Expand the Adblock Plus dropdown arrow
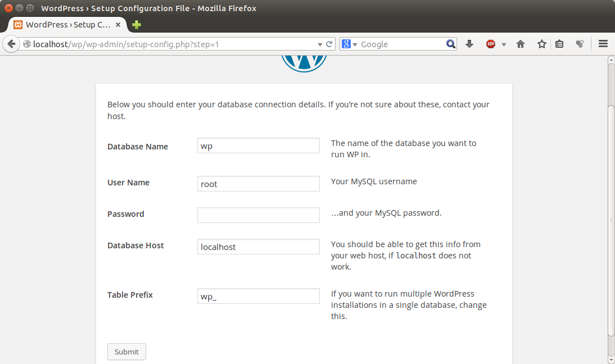The width and height of the screenshot is (615, 364). click(x=504, y=44)
